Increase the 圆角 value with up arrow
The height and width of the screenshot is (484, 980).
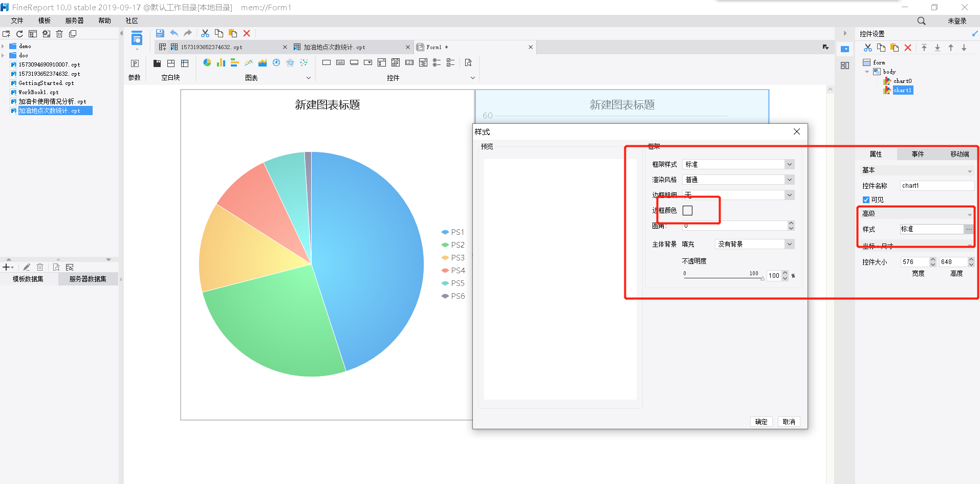791,223
